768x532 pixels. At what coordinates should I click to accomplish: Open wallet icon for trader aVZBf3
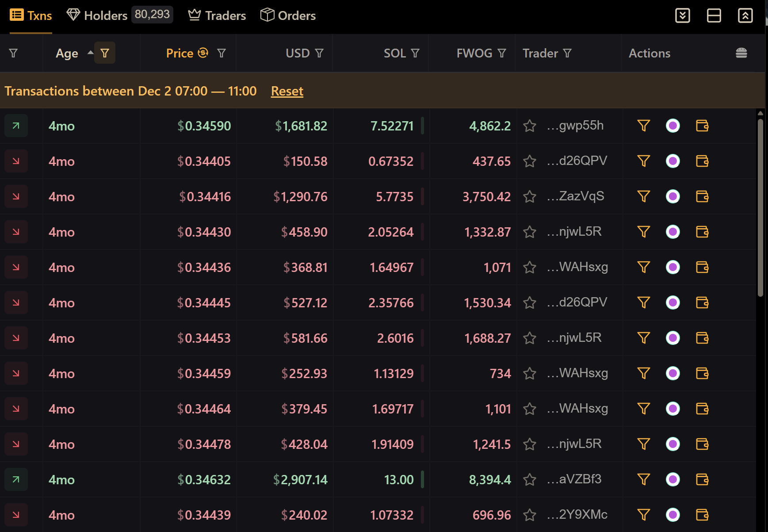click(702, 479)
